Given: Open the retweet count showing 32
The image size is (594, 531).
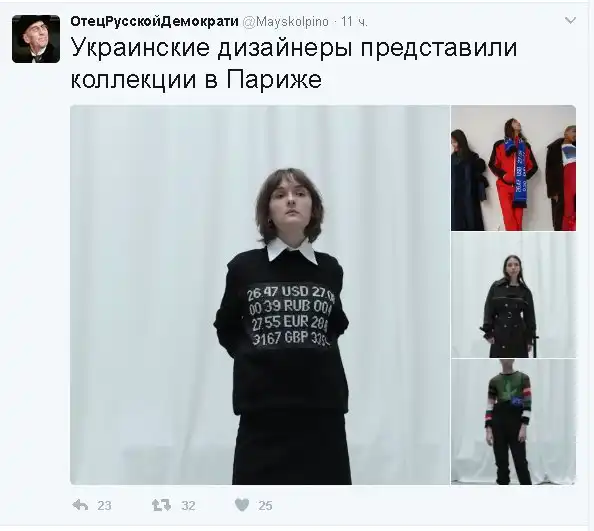Looking at the screenshot, I should click(188, 506).
